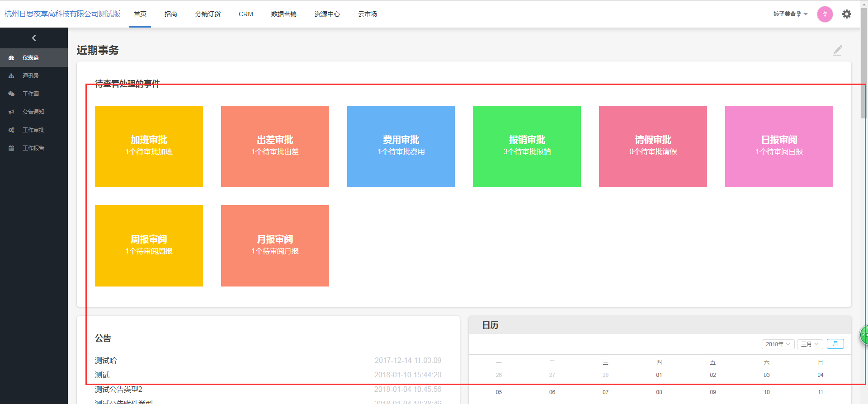Select calendar date 02
This screenshot has width=868, height=404.
712,375
